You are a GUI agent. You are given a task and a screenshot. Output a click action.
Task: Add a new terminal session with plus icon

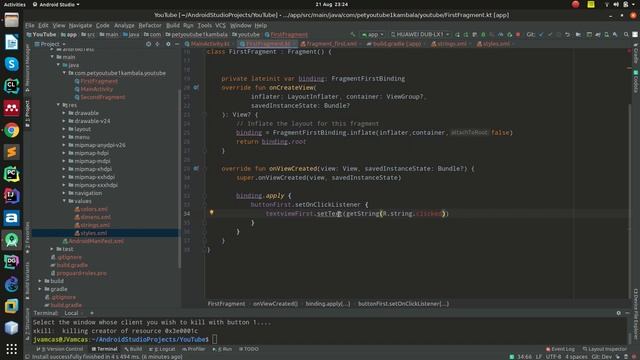pyautogui.click(x=92, y=313)
